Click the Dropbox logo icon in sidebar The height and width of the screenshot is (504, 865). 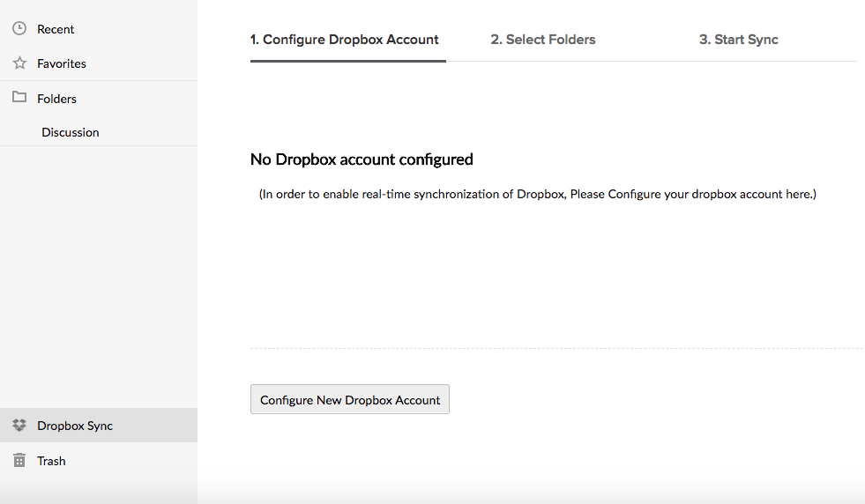tap(19, 426)
